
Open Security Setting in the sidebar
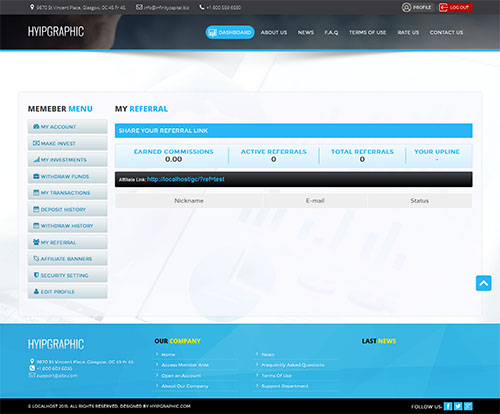click(x=67, y=275)
